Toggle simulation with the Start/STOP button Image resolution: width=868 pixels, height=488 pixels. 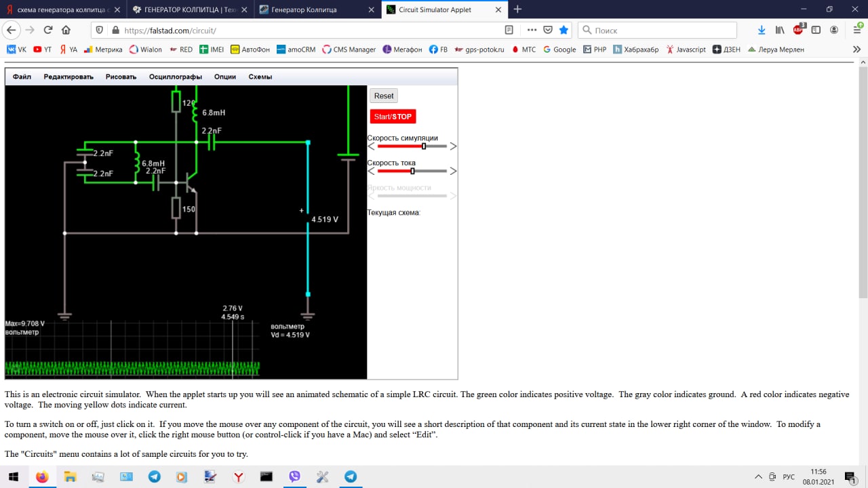coord(393,117)
